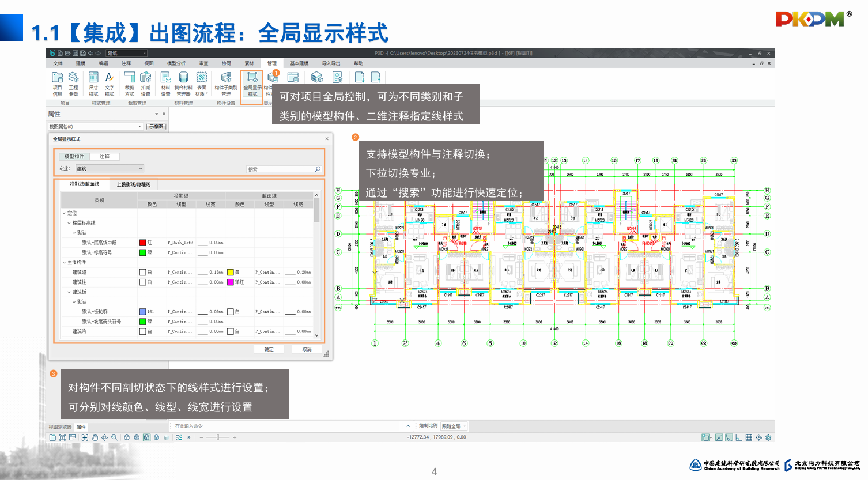Open the 文字样式 text style tool

110,84
